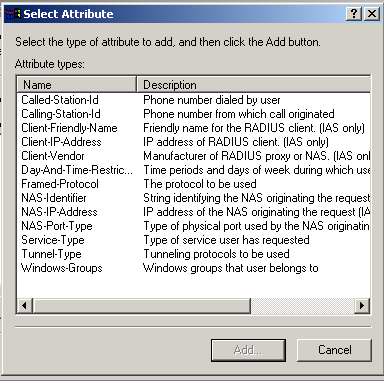Sort by the Name column header
The image size is (384, 383).
77,85
